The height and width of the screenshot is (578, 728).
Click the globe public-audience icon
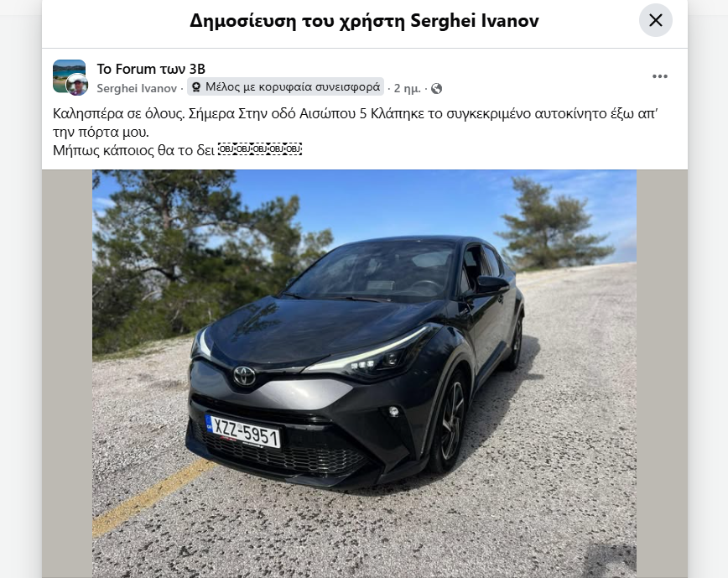(x=436, y=88)
